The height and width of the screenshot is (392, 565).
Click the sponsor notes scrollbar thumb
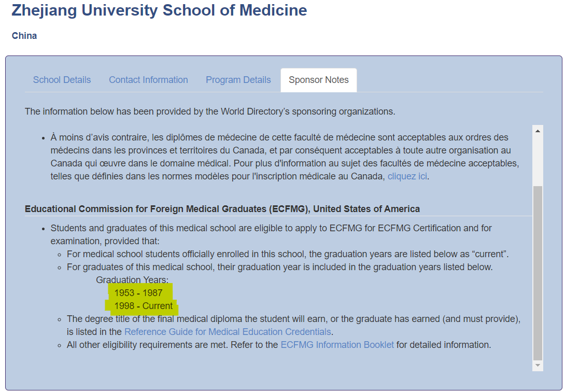[538, 273]
